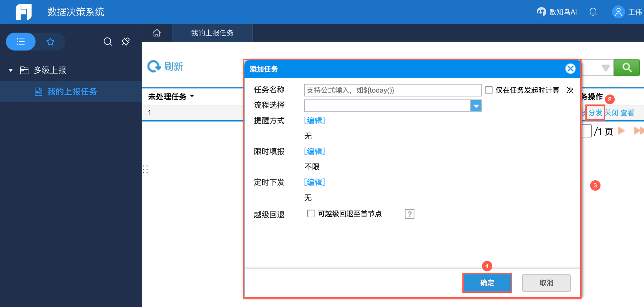This screenshot has height=307, width=644.
Task: Select 我的上报任务 in the sidebar tree
Action: (72, 92)
